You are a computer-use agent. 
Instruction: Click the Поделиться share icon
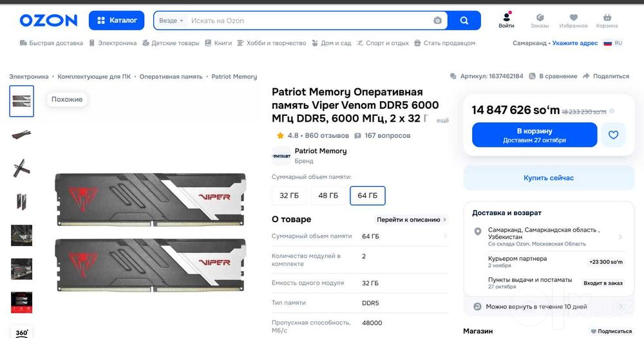coord(606,77)
